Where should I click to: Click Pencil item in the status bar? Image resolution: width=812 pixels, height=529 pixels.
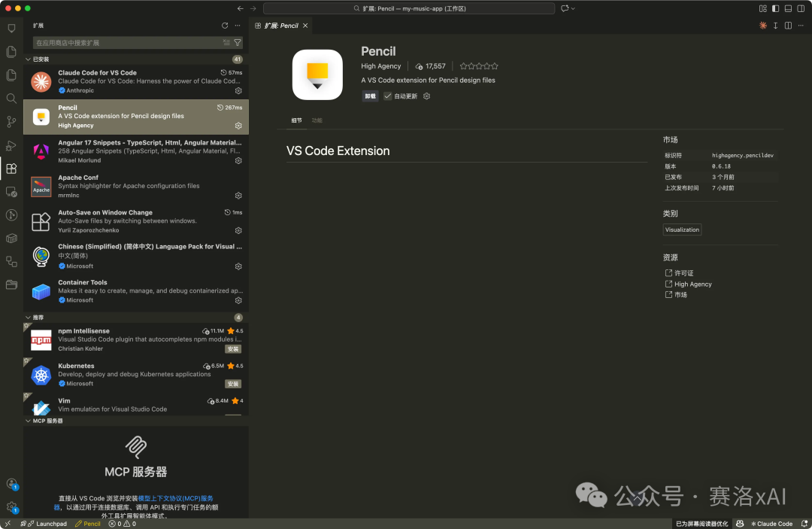point(88,524)
